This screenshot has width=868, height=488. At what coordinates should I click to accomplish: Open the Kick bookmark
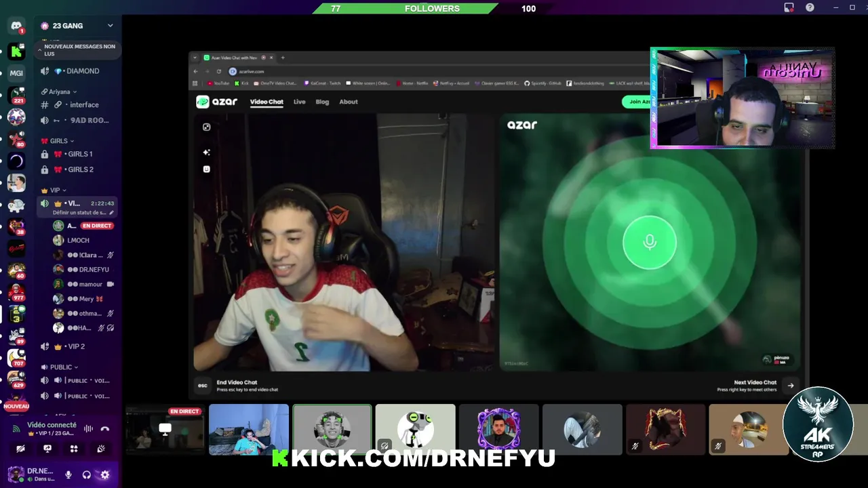242,83
